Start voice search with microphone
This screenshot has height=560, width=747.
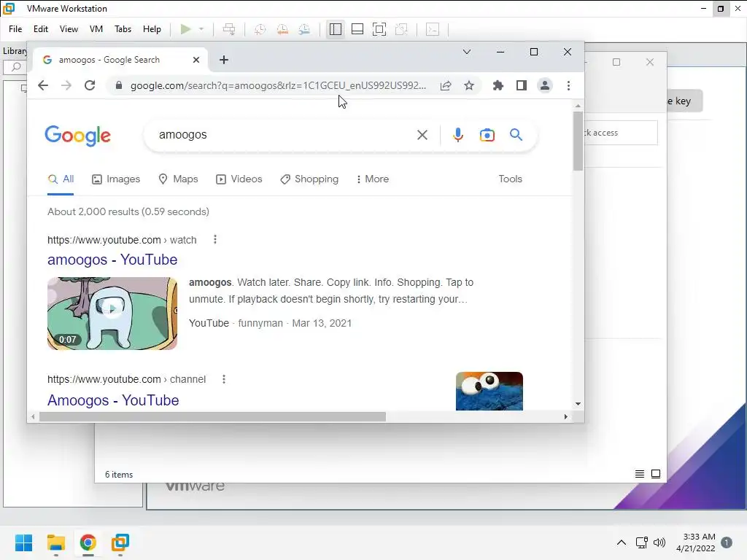(458, 135)
